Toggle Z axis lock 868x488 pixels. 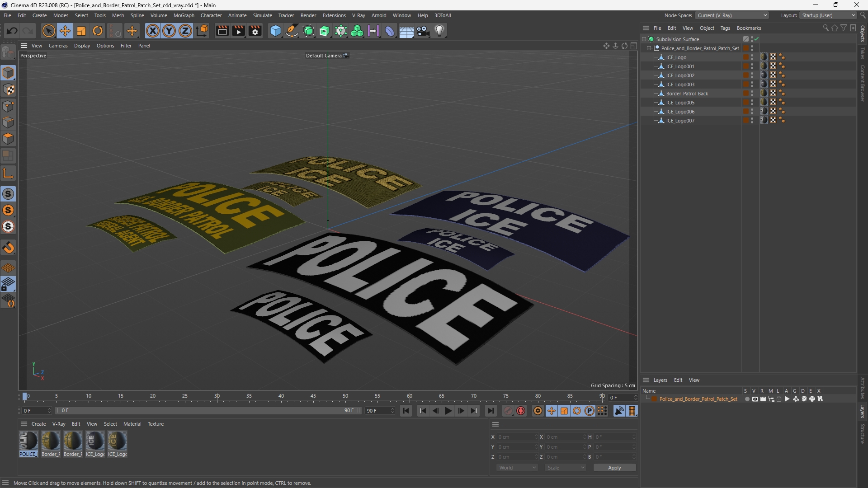point(185,31)
